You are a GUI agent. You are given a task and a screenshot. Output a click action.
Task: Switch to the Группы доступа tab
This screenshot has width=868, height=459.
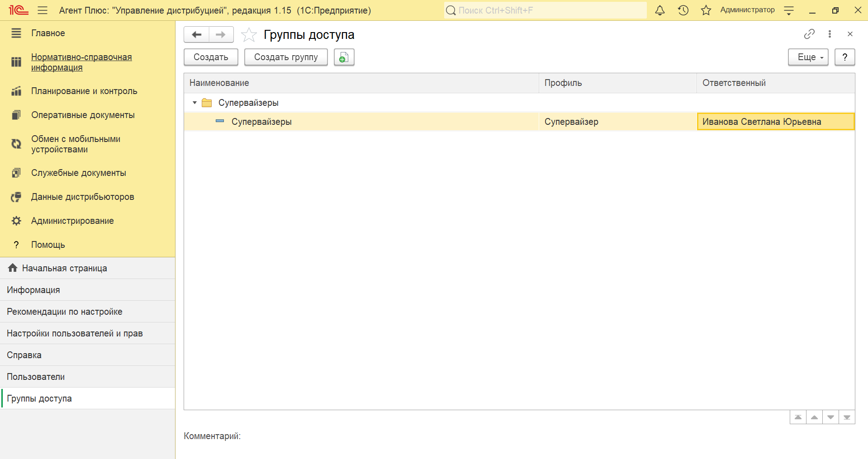[88, 398]
